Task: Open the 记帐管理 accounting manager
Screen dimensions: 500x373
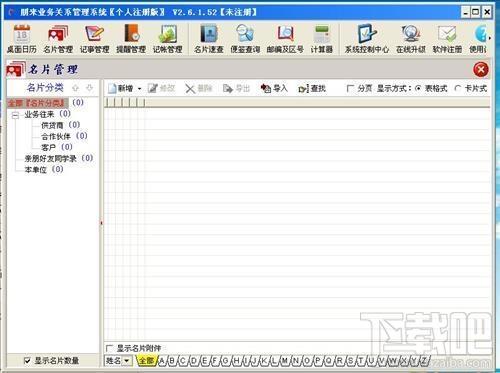Action: 168,39
